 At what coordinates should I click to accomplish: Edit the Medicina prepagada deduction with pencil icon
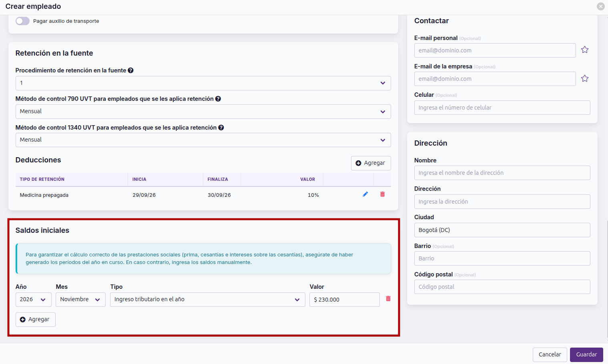point(365,194)
